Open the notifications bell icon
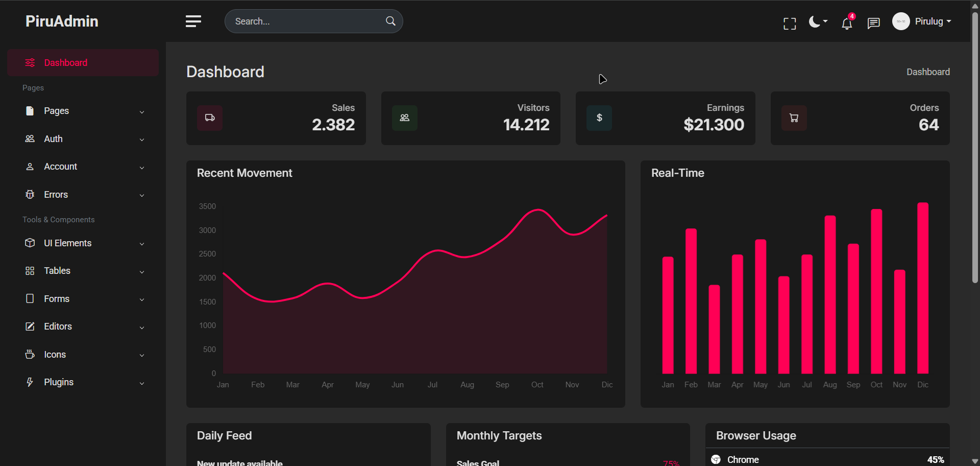980x466 pixels. click(847, 23)
